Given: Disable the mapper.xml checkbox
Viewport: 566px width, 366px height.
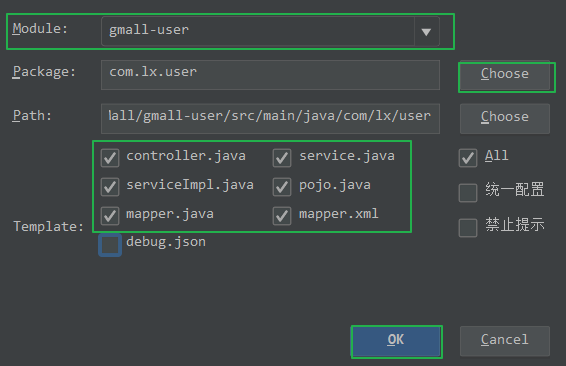Looking at the screenshot, I should 282,215.
